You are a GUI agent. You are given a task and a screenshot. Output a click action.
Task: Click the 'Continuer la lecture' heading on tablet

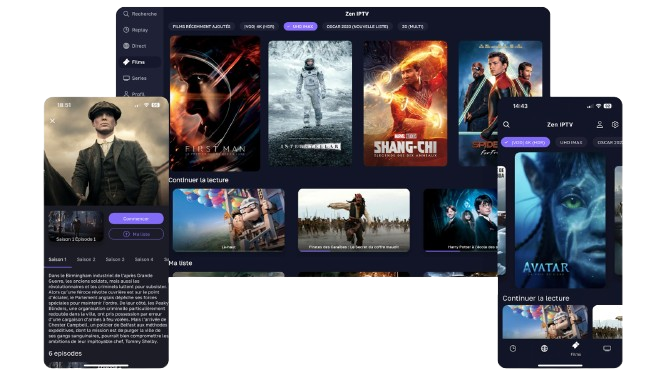[x=198, y=180]
